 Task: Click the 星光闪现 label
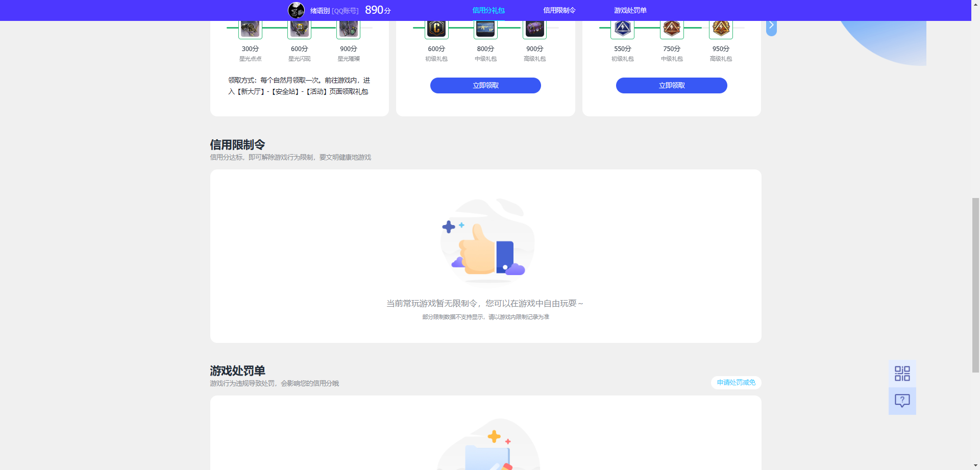pyautogui.click(x=300, y=59)
